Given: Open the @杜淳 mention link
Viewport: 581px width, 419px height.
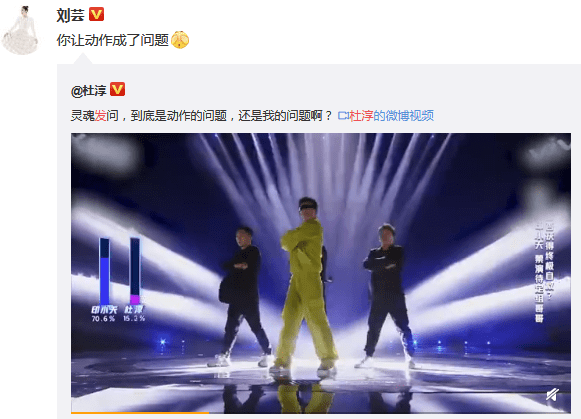Looking at the screenshot, I should (89, 90).
